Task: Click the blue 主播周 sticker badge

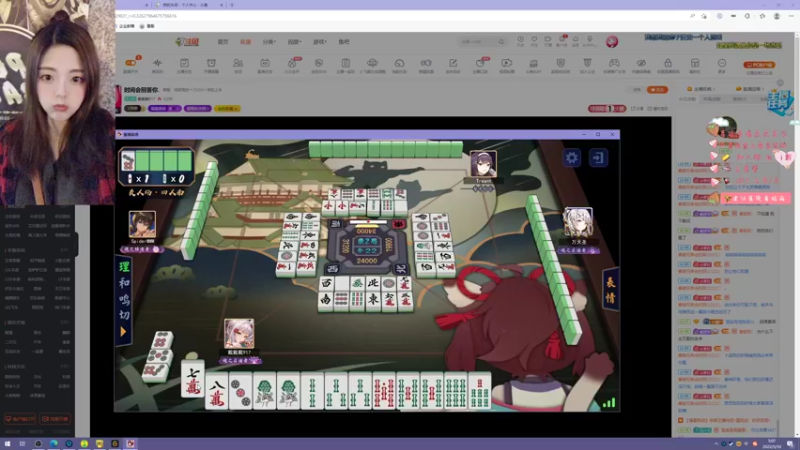Action: (780, 102)
